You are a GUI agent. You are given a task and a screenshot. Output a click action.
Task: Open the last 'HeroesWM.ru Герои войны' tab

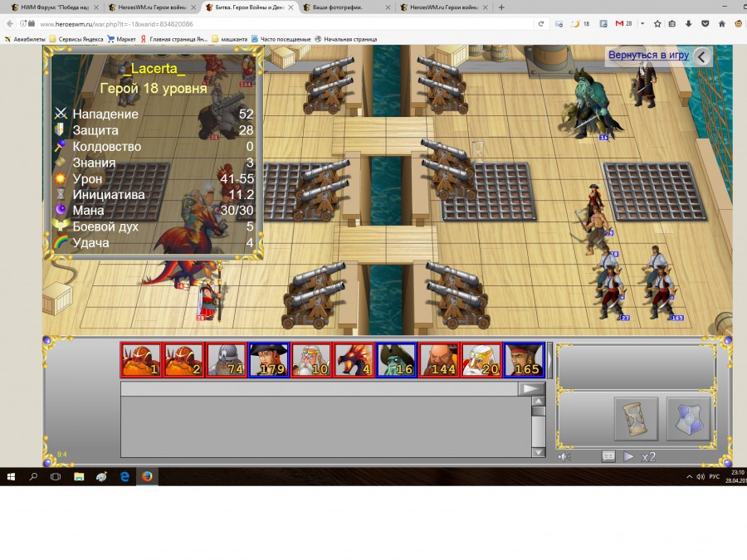tap(444, 7)
